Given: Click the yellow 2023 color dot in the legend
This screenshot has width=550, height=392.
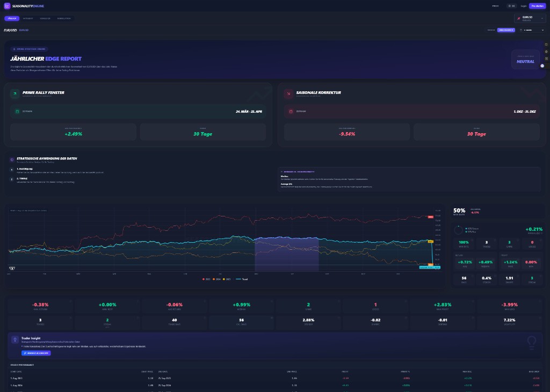Looking at the screenshot, I should pos(224,279).
